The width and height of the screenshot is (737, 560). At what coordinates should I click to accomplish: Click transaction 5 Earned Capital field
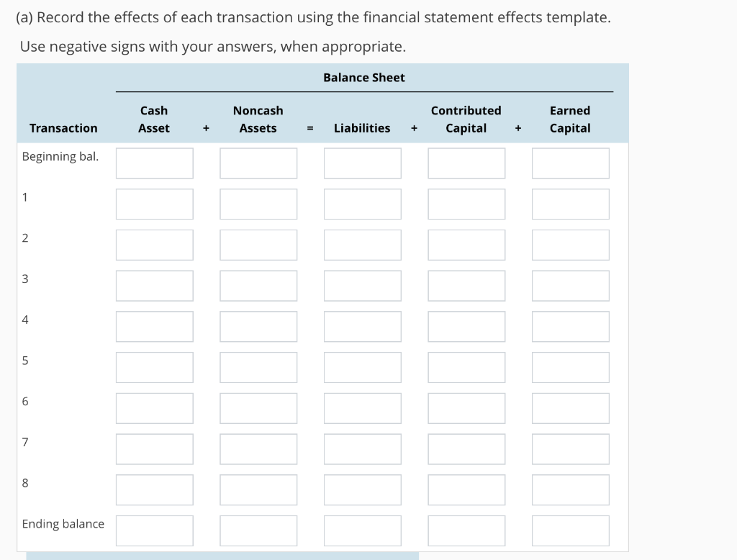570,367
